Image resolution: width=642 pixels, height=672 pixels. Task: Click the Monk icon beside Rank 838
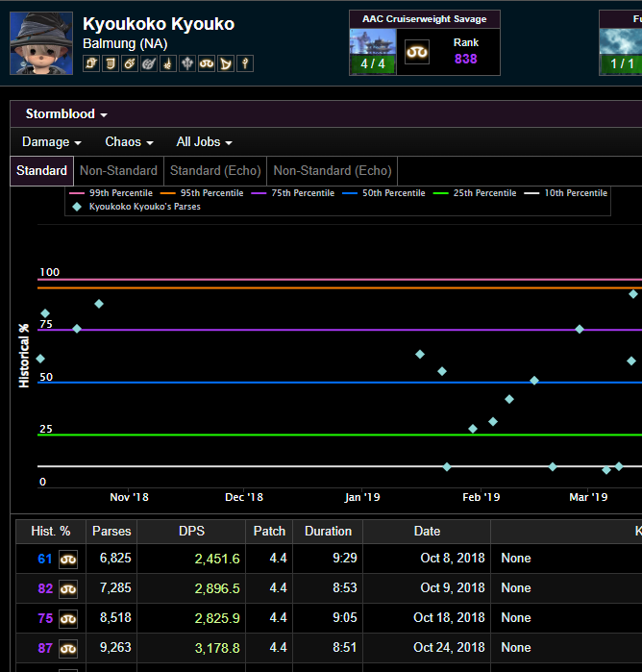[417, 52]
